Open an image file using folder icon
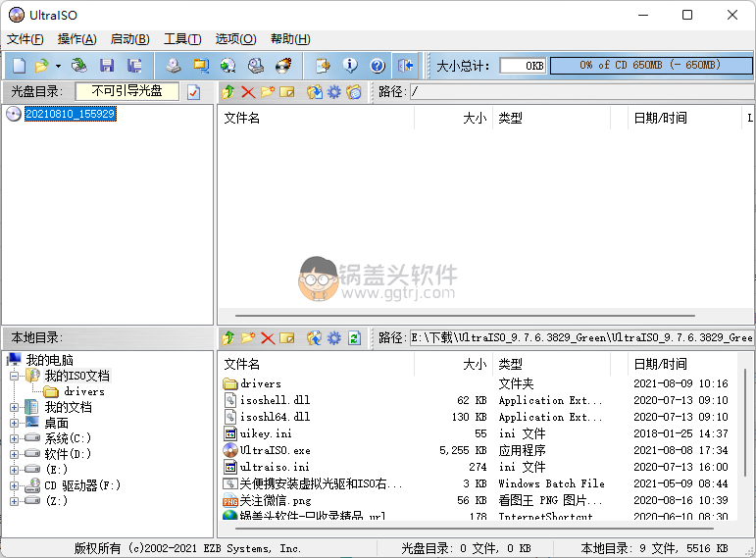Viewport: 756px width, 558px height. 42,65
